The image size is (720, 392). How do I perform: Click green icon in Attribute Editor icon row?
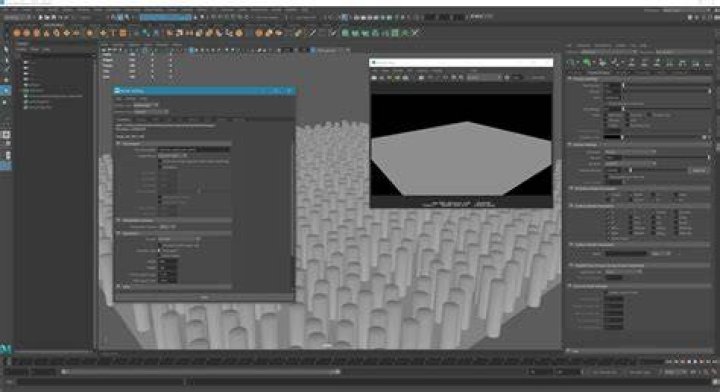586,63
